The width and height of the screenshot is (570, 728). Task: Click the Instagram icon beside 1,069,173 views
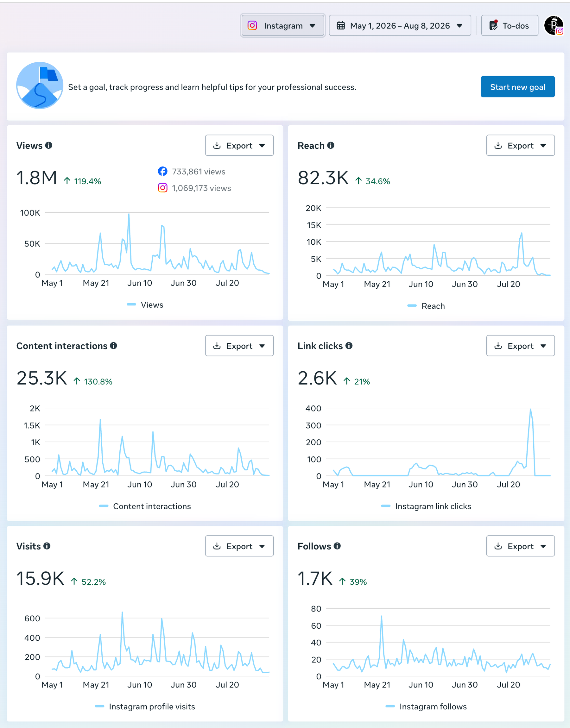(x=162, y=188)
